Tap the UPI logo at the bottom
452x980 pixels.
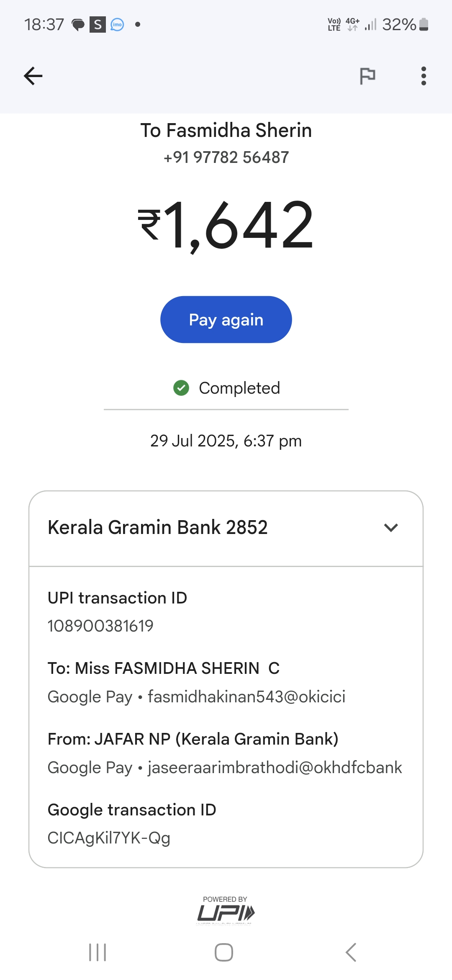(x=226, y=913)
